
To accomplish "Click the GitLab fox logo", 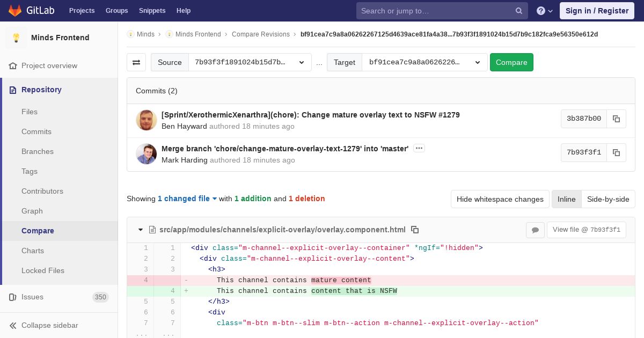I will (15, 11).
